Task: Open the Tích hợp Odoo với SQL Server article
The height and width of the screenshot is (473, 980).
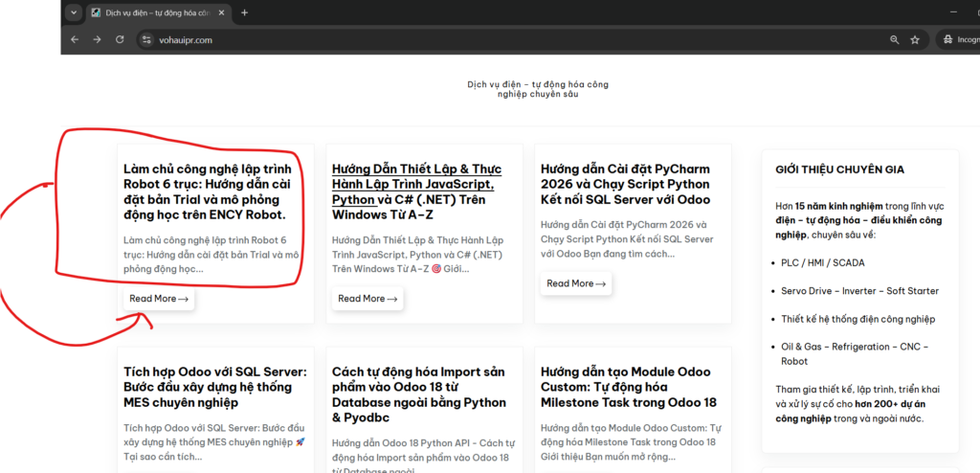Action: tap(214, 387)
